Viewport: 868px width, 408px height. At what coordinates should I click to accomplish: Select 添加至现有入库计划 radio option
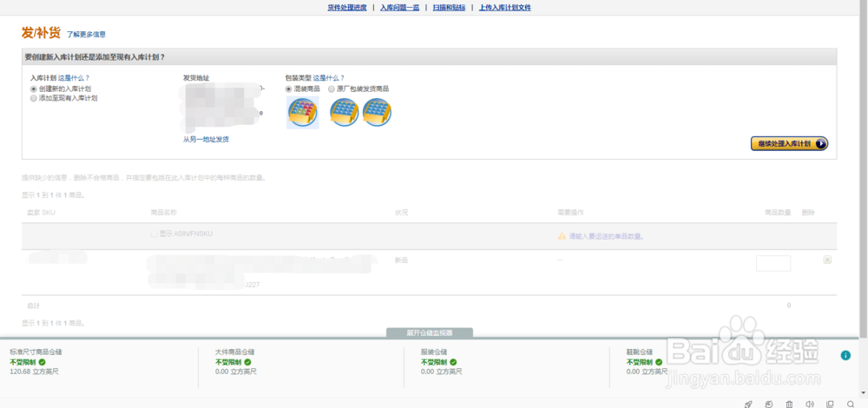coord(34,98)
